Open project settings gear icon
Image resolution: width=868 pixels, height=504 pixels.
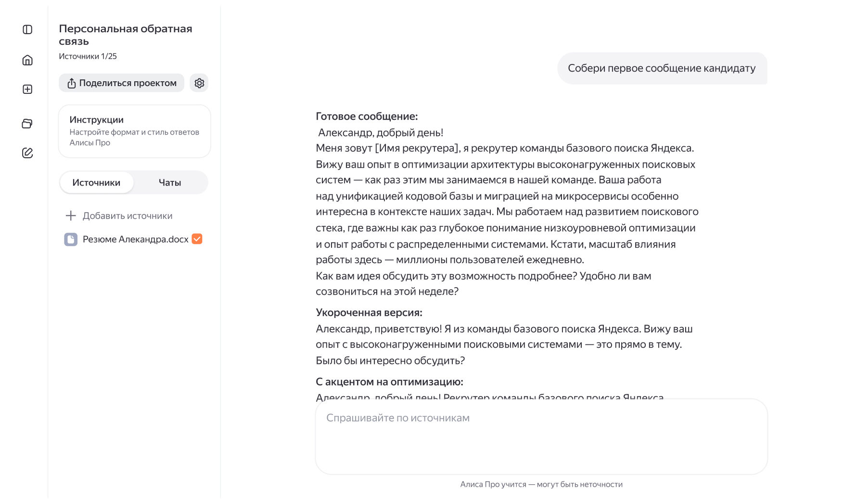coord(199,83)
